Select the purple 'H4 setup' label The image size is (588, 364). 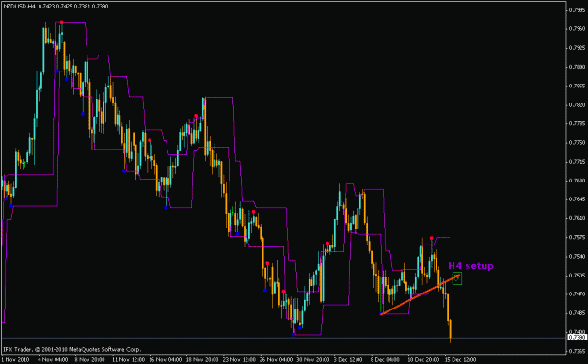pos(471,266)
